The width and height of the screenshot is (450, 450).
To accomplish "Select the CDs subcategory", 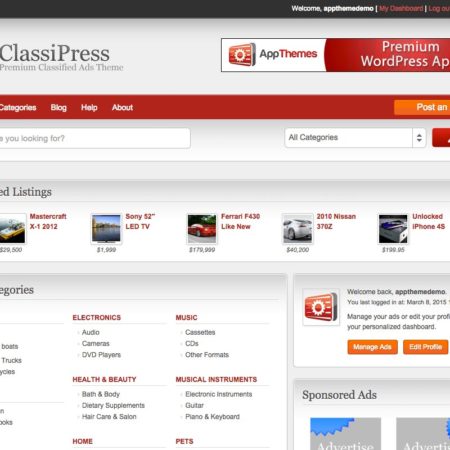I will click(192, 343).
